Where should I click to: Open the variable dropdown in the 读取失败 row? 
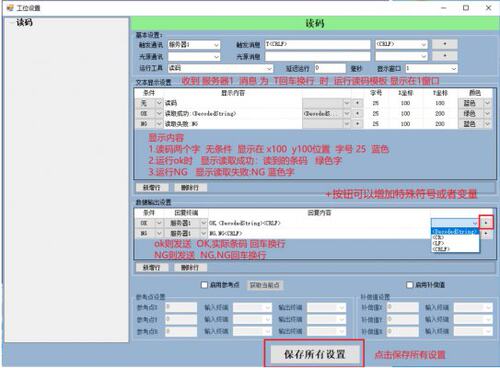[x=326, y=124]
